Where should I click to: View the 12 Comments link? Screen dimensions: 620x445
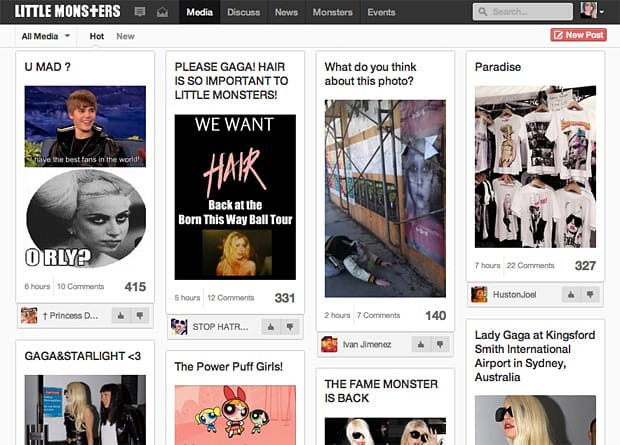click(231, 298)
